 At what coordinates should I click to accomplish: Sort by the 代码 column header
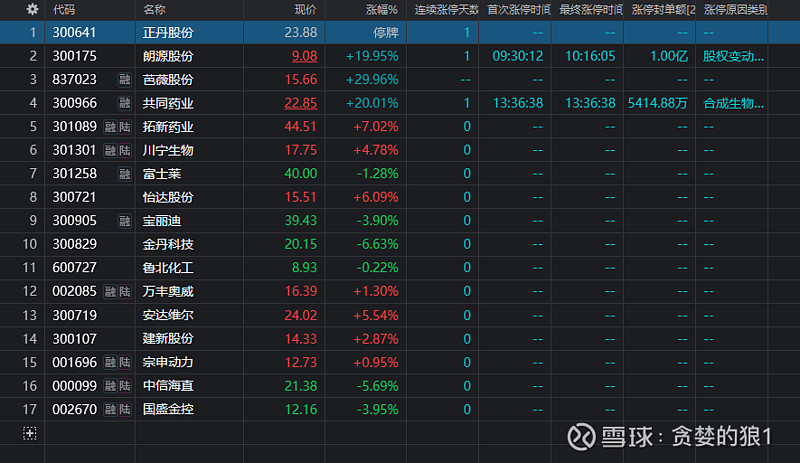click(x=64, y=10)
